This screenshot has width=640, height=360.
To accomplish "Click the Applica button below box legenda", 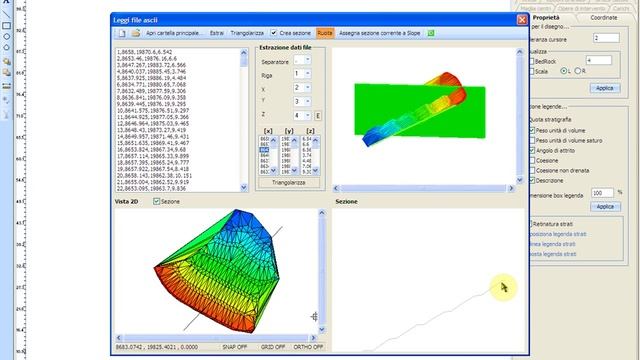I will 605,207.
